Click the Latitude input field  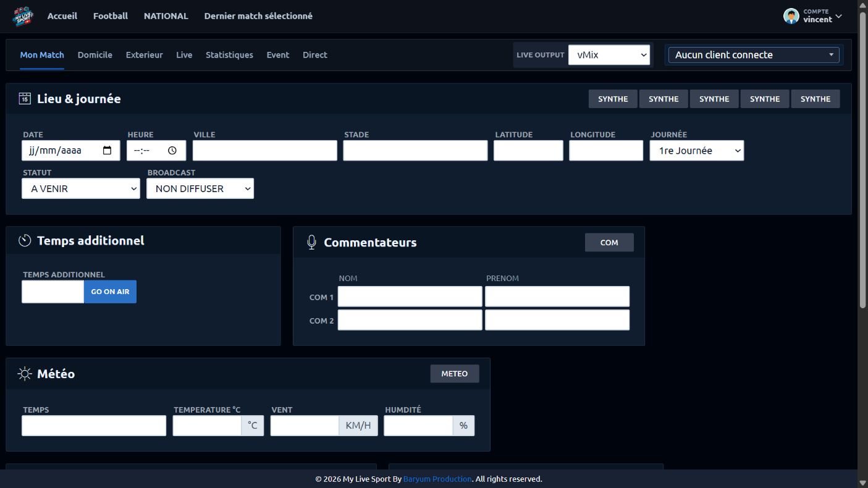pos(529,151)
